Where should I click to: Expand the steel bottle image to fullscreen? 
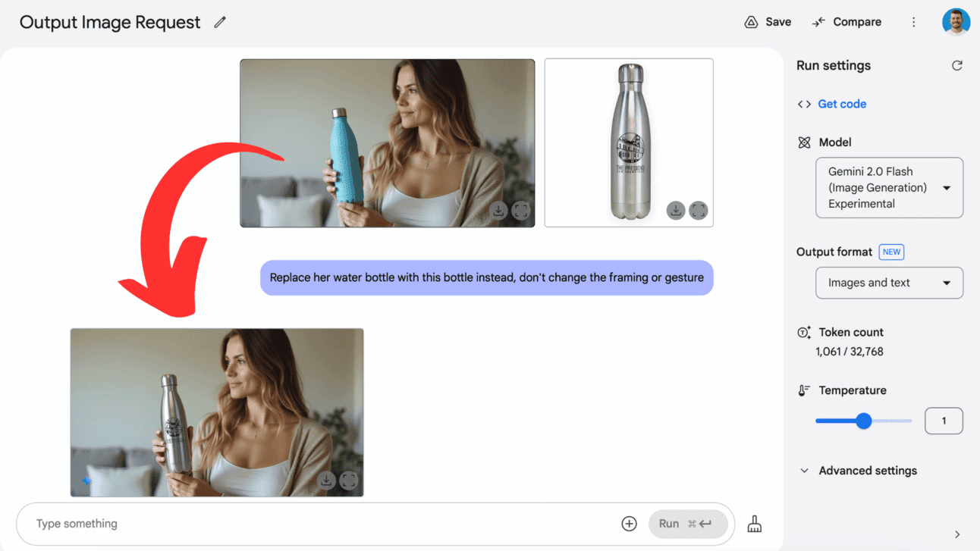click(x=698, y=210)
